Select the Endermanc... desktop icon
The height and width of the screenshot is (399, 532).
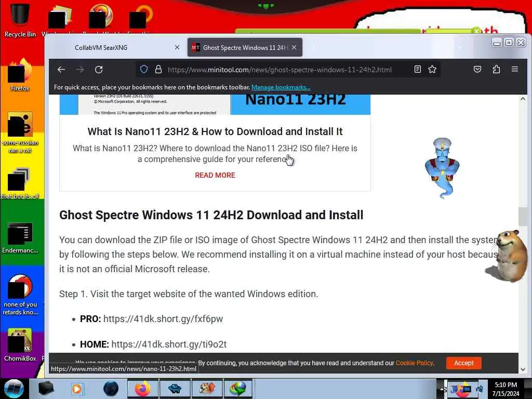click(x=20, y=237)
